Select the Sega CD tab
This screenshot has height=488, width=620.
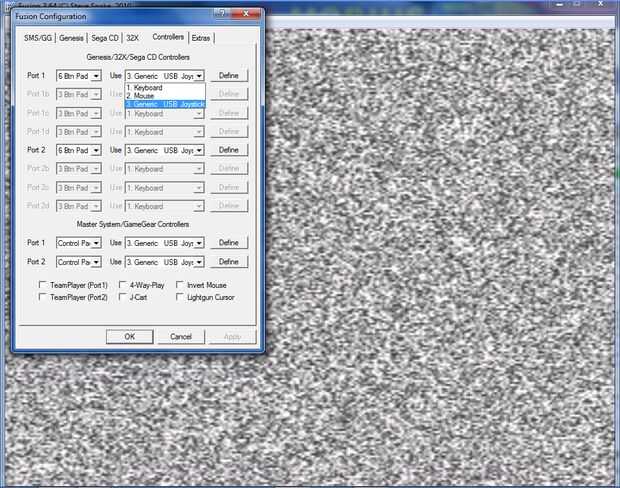click(105, 38)
